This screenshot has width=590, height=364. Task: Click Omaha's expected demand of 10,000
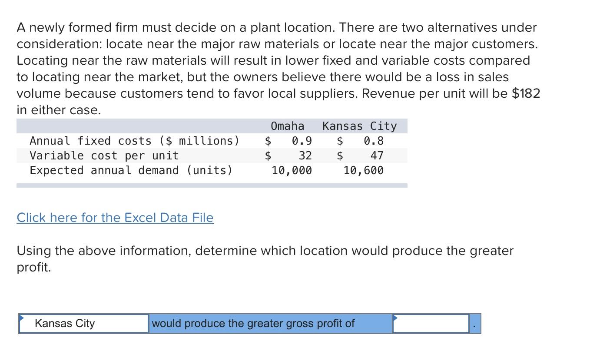coord(292,170)
